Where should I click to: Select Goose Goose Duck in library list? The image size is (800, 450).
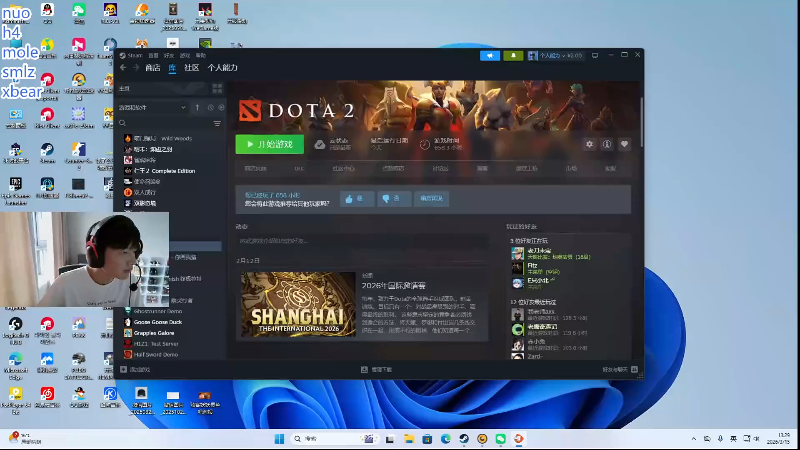point(153,322)
